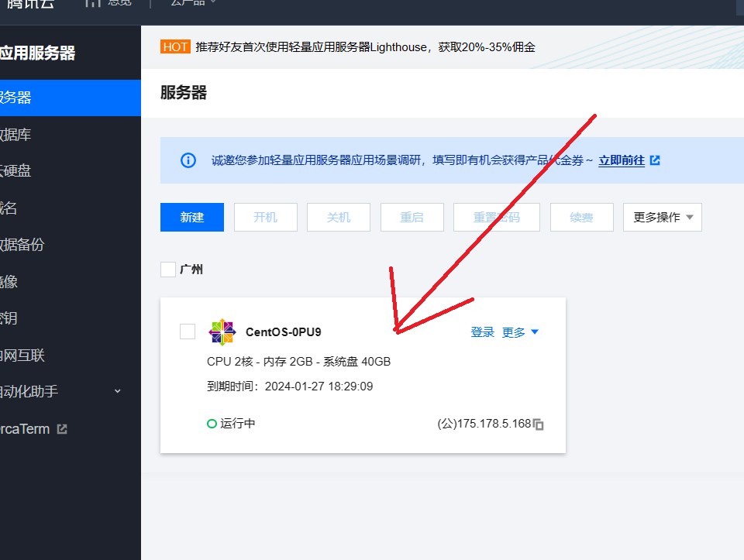
Task: Select the CentOS-0PU9 server checkbox
Action: click(188, 332)
